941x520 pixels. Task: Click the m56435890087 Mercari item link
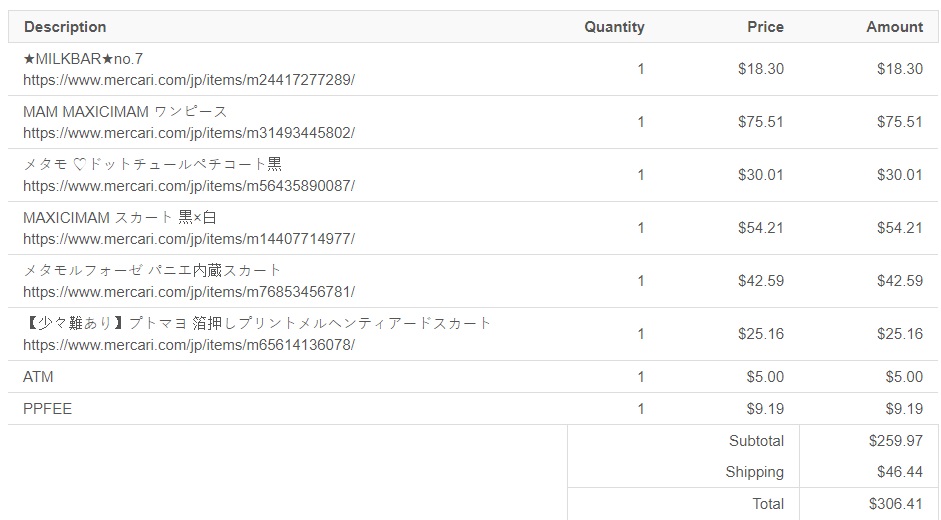pos(189,186)
